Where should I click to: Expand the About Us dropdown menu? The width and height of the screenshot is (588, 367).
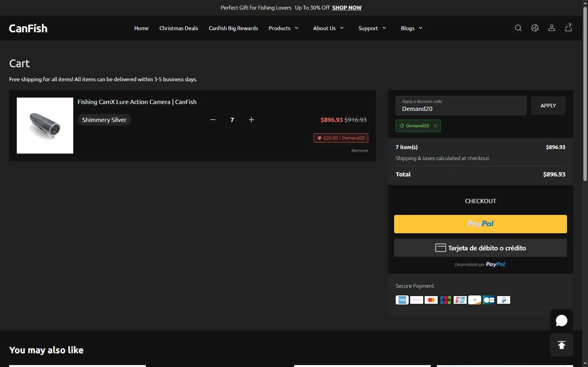tap(329, 28)
